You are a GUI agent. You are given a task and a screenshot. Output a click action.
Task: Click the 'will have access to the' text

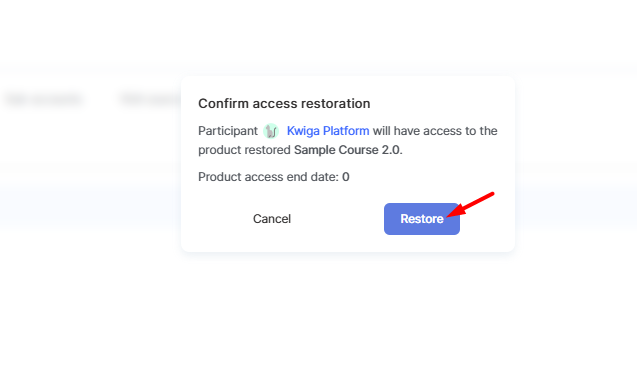coord(435,131)
